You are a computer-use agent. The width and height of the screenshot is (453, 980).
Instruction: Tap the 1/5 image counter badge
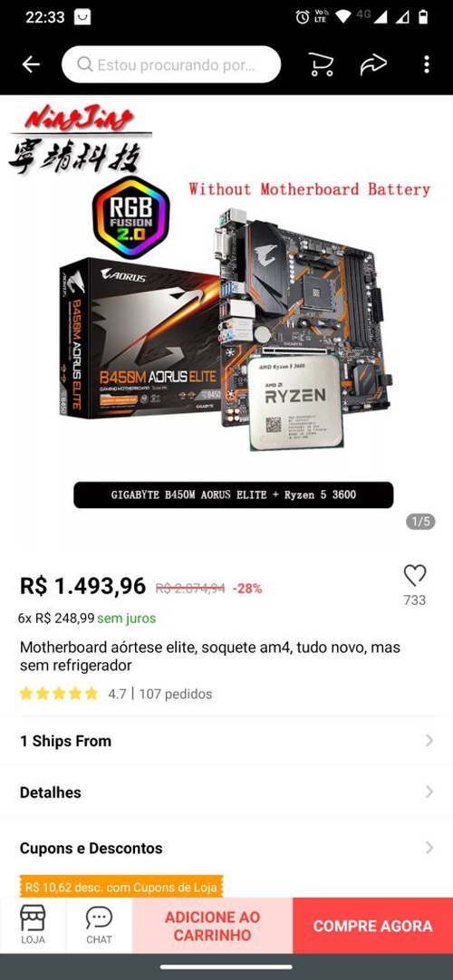420,522
